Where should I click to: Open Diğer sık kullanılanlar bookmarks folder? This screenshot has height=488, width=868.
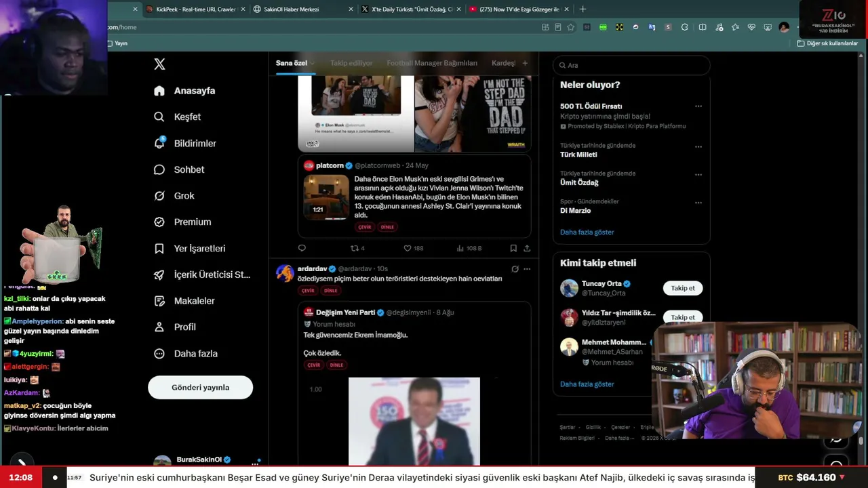click(x=828, y=43)
